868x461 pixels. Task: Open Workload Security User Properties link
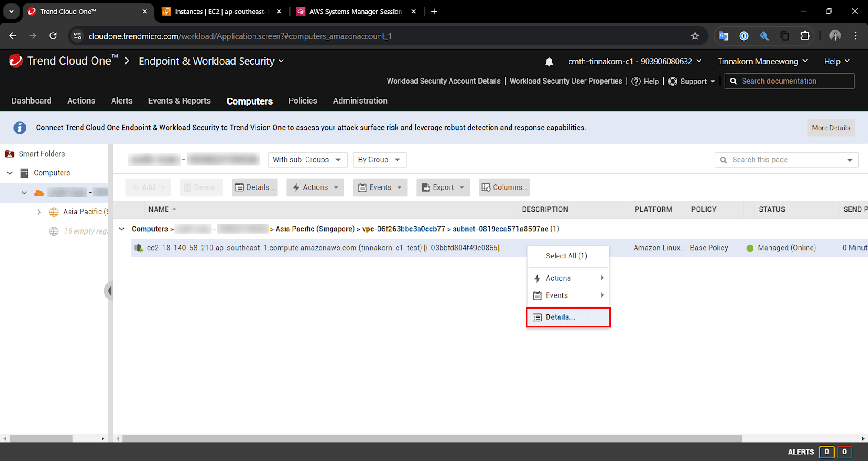coord(566,81)
